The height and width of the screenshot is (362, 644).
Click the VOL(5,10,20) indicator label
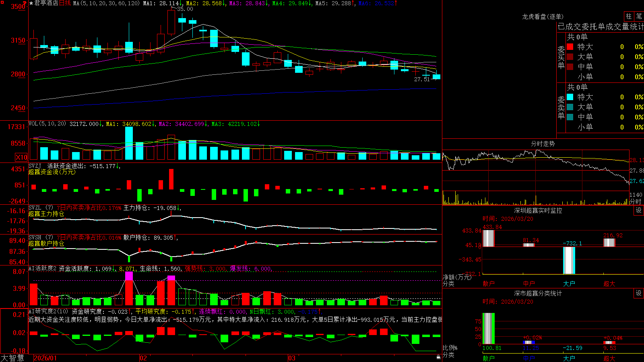tap(47, 124)
